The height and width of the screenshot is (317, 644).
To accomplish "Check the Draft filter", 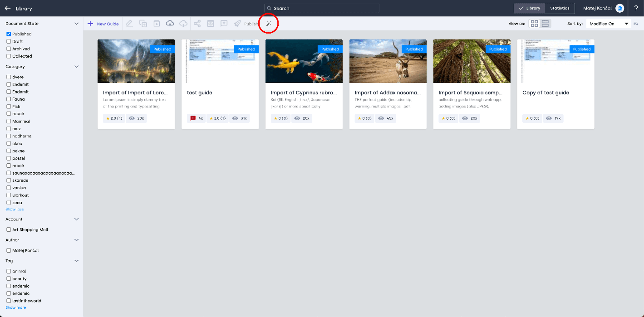I will coord(9,41).
